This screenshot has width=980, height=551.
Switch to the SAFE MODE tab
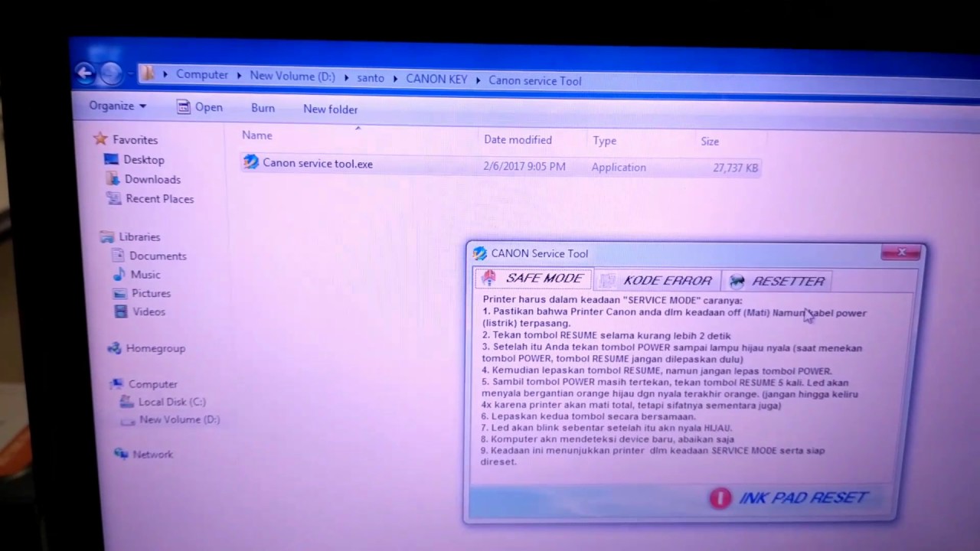533,278
